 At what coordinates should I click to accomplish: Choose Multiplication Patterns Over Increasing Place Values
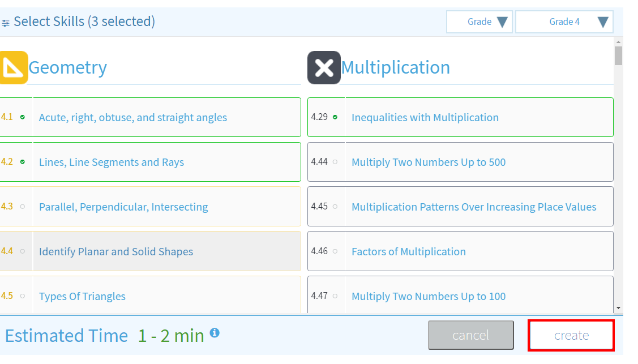coord(473,207)
